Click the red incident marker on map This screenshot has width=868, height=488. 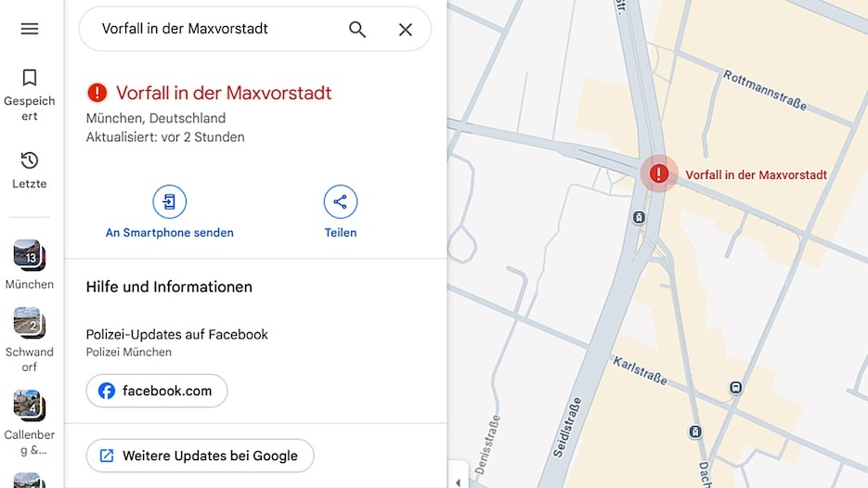coord(659,173)
